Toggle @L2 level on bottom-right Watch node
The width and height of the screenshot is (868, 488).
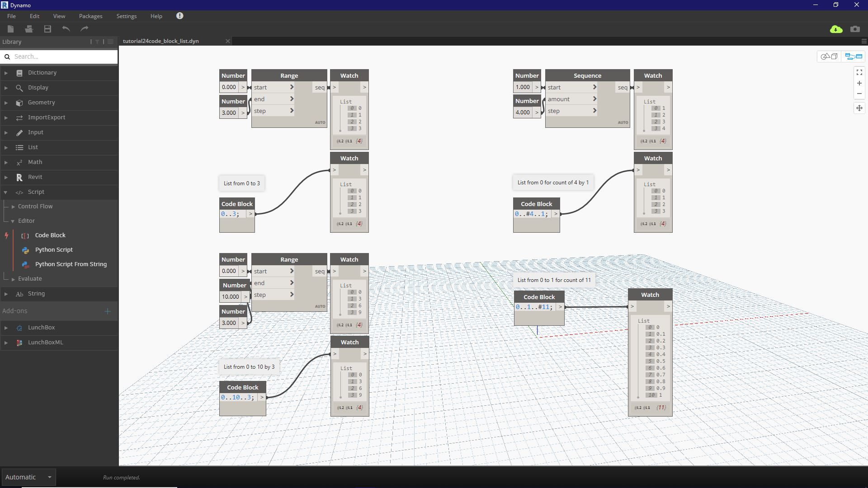[x=637, y=408]
